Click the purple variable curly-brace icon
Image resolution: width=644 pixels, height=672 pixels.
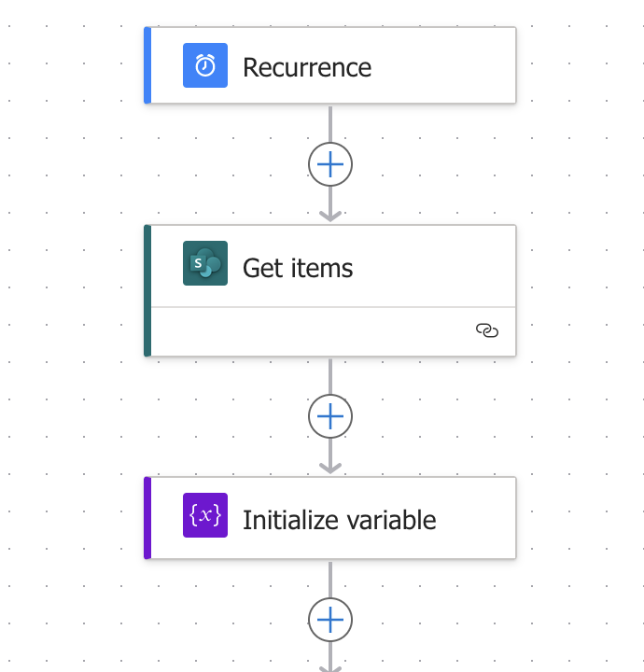(x=205, y=515)
